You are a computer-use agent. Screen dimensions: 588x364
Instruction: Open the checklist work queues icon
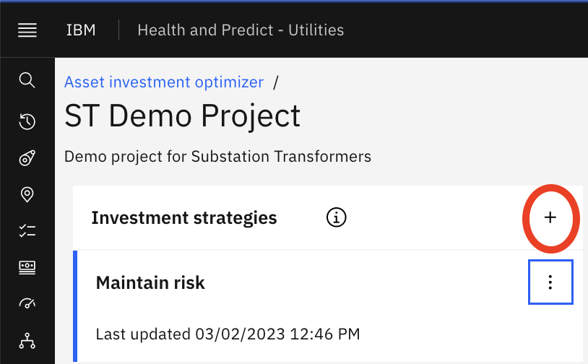27,230
